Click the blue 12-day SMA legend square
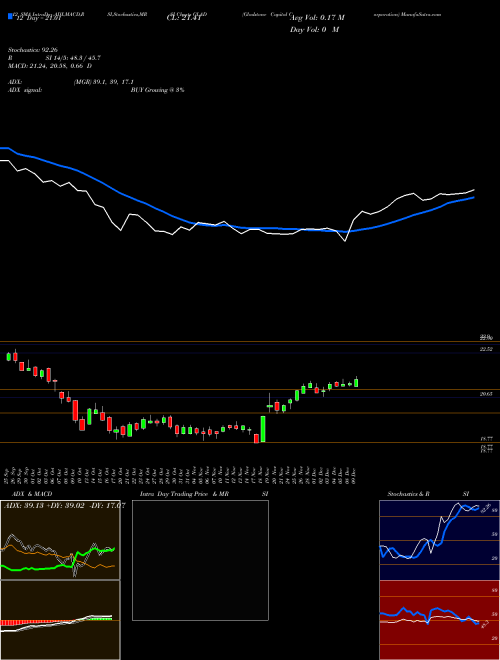This screenshot has height=660, width=500. [10, 16]
